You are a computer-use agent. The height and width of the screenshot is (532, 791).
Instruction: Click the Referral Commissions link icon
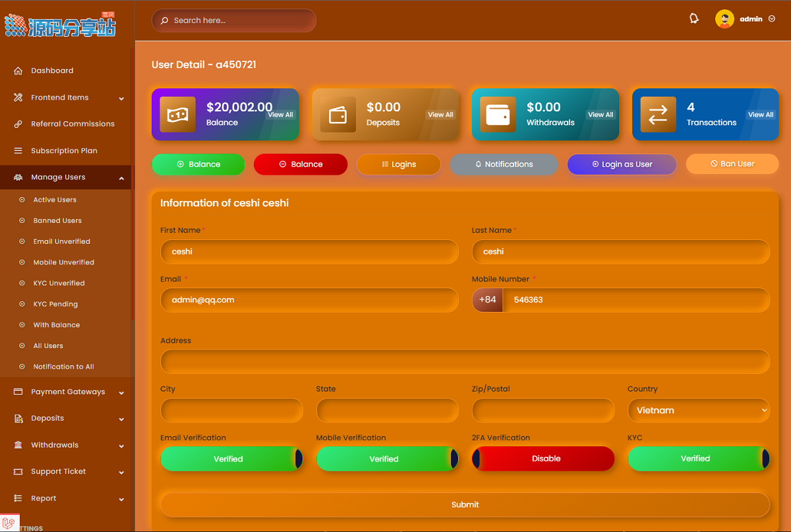(18, 124)
